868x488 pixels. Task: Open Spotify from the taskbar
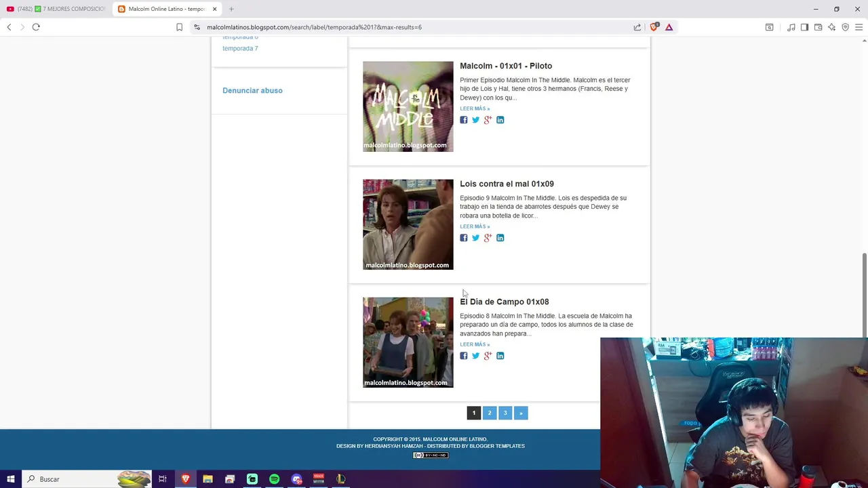click(274, 479)
